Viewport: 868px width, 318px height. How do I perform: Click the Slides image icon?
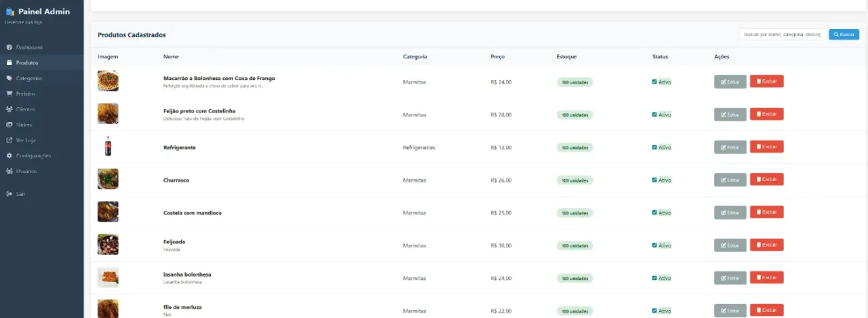tap(9, 125)
